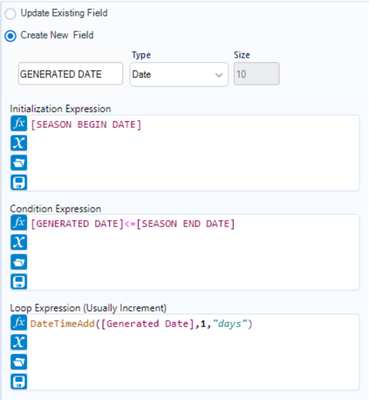The height and width of the screenshot is (400, 369).
Task: Open saved expressions folder for Initialization Expression
Action: point(19,163)
